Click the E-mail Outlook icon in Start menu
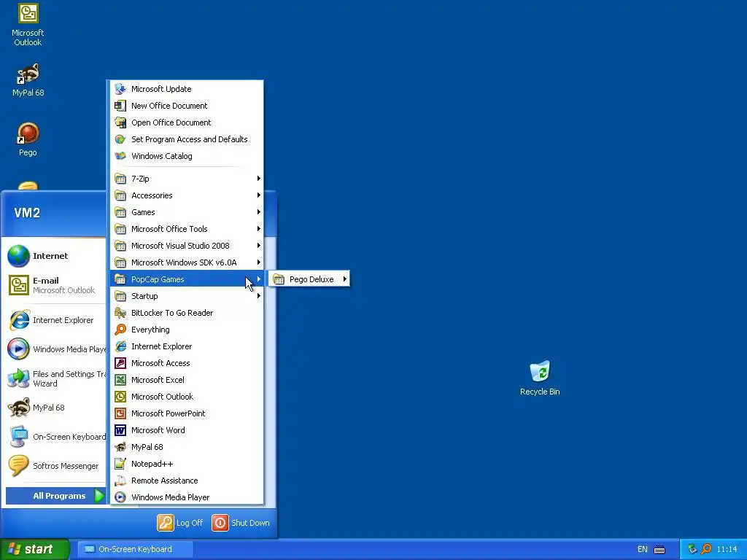Screen dimensions: 747x560 coord(18,285)
